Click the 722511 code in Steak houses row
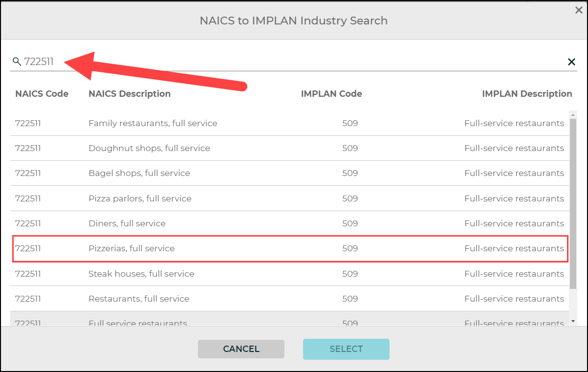Image resolution: width=588 pixels, height=372 pixels. tap(28, 274)
